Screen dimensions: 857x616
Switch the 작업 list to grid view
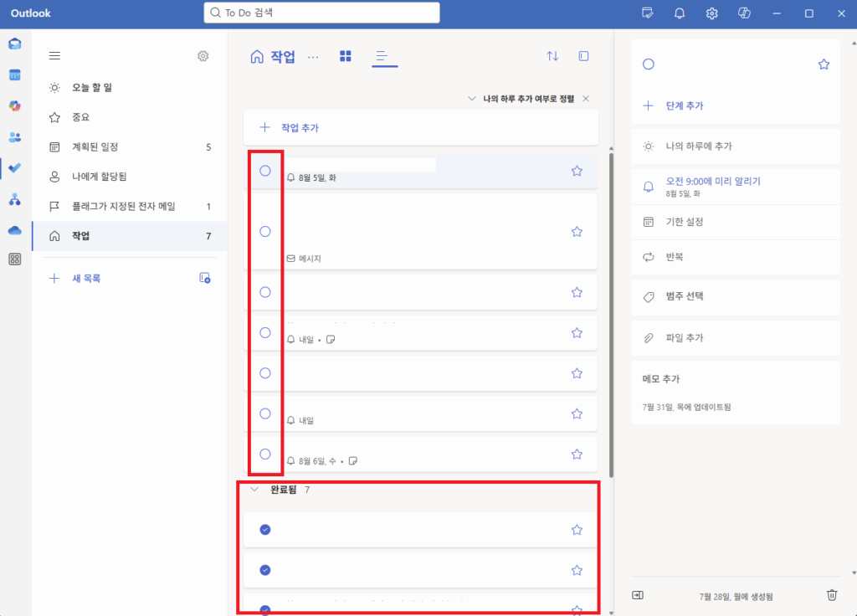[x=346, y=56]
